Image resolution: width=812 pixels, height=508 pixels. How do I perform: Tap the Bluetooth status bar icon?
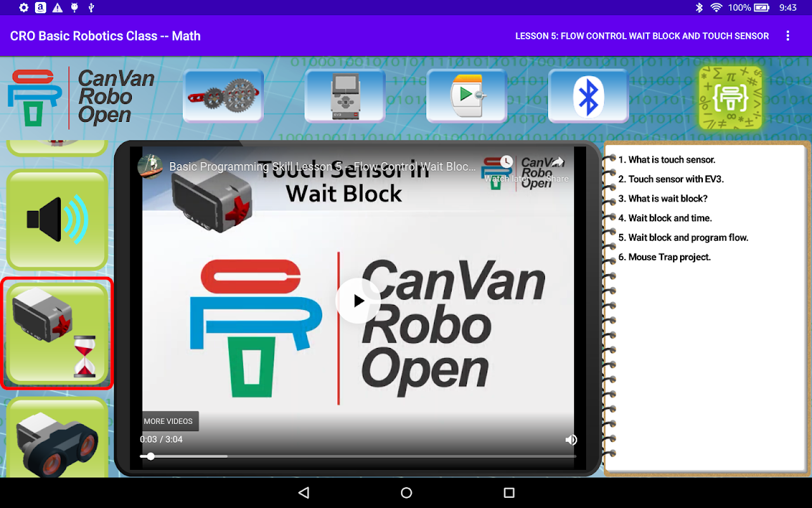tap(700, 8)
